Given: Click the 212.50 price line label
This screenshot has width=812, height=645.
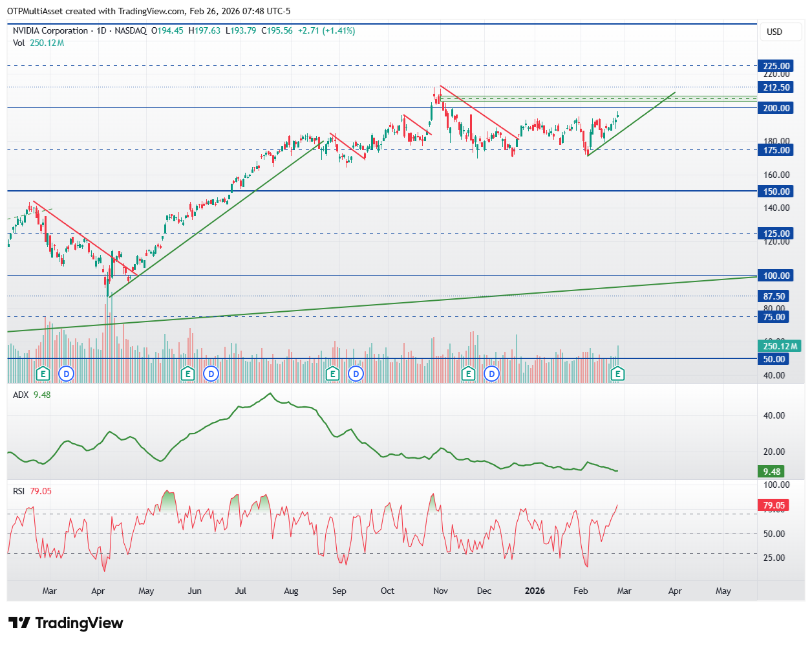Looking at the screenshot, I should pos(776,87).
